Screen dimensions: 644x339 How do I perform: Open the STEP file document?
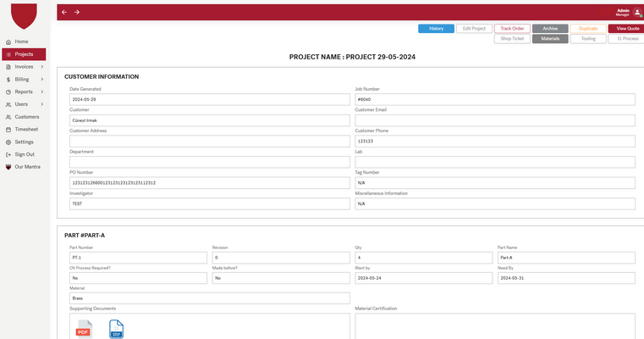point(116,329)
